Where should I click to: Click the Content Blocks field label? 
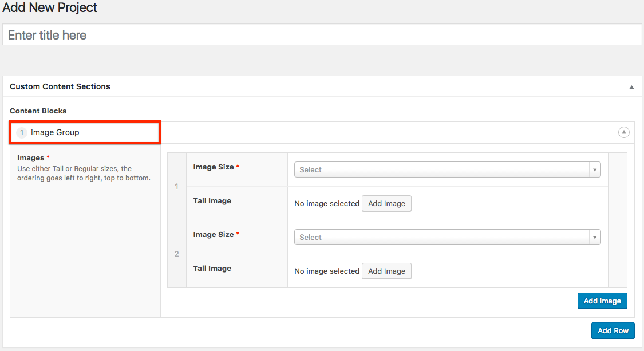pos(38,111)
